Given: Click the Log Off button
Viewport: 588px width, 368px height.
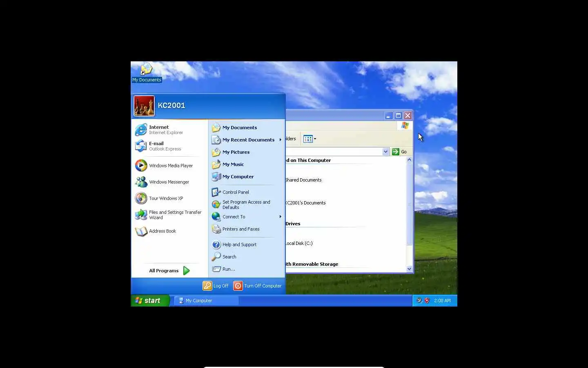Looking at the screenshot, I should point(216,286).
